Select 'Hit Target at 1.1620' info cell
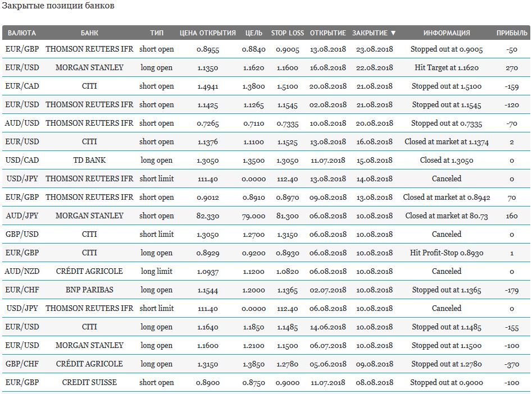This screenshot has width=532, height=394. pyautogui.click(x=447, y=67)
